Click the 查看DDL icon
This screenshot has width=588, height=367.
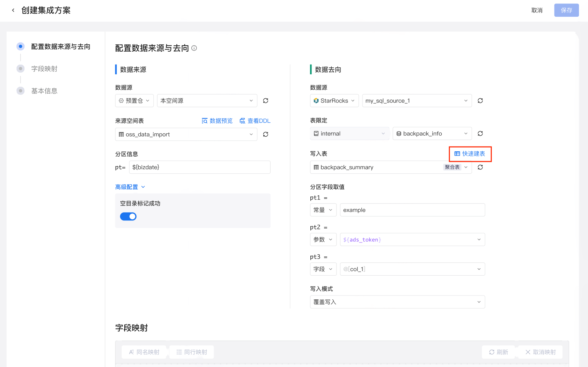[x=242, y=121]
